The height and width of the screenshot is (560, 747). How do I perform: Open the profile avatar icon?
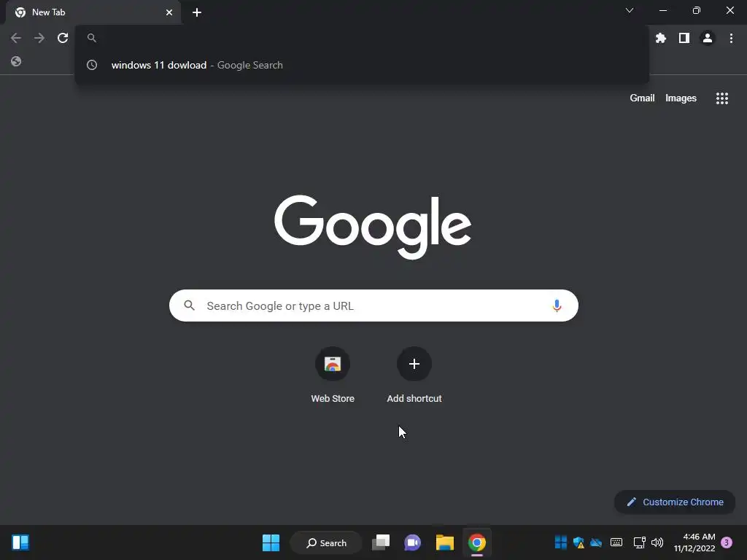[x=708, y=38]
